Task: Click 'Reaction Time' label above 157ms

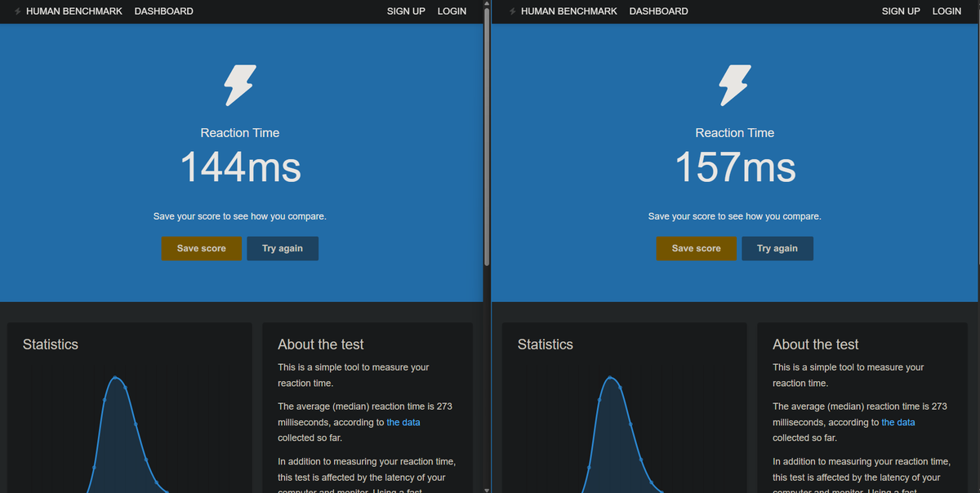Action: [735, 132]
